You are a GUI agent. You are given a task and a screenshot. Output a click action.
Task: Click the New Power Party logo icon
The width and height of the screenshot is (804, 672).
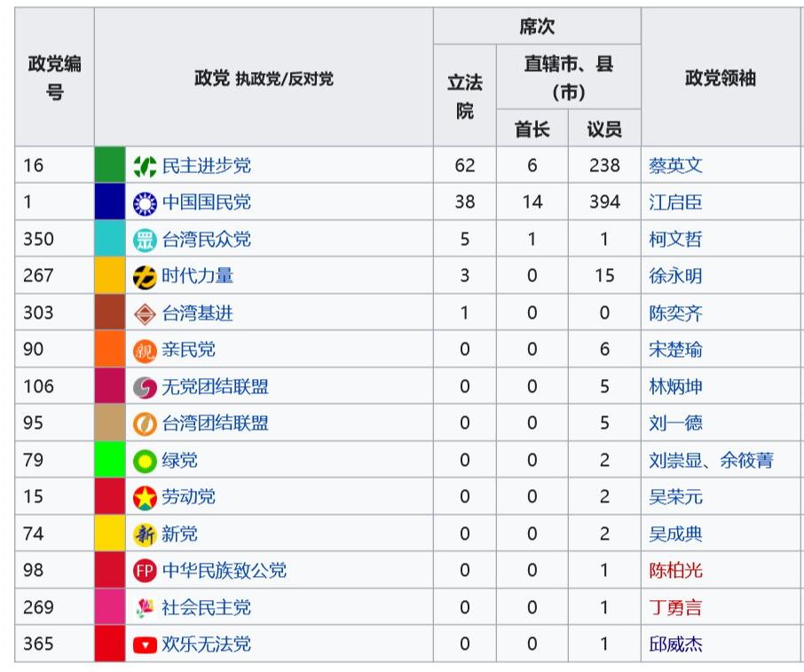click(x=145, y=277)
